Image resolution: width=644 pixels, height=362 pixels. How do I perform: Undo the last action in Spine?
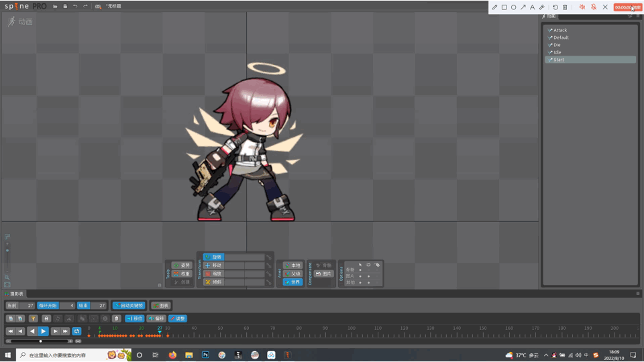(x=75, y=6)
